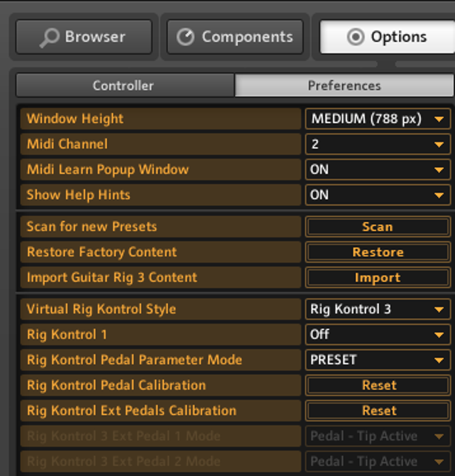Click the Window Height label
This screenshot has height=476, width=455.
(75, 119)
